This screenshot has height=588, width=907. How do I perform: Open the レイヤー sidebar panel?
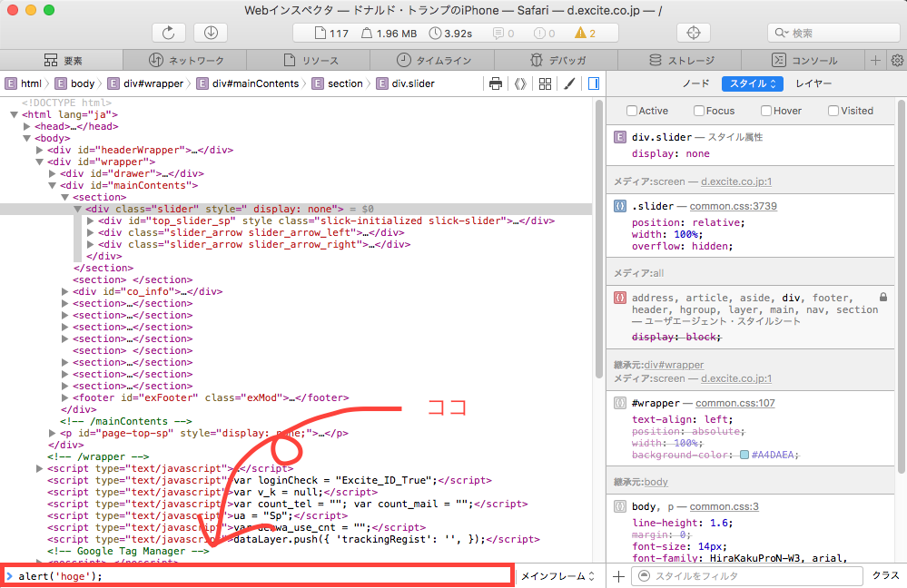[813, 83]
